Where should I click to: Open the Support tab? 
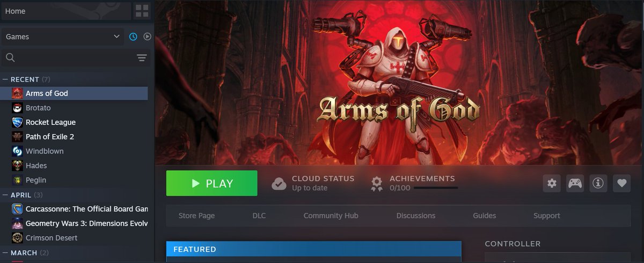(x=547, y=216)
